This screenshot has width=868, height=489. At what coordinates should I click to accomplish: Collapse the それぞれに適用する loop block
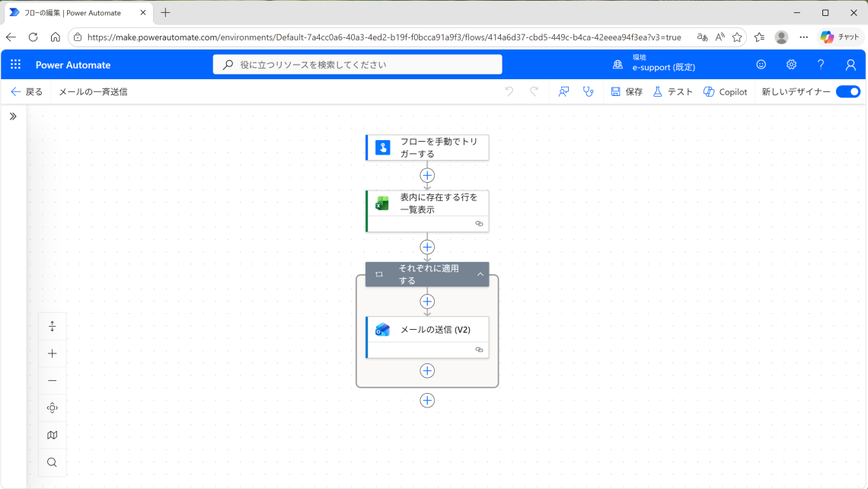coord(480,274)
